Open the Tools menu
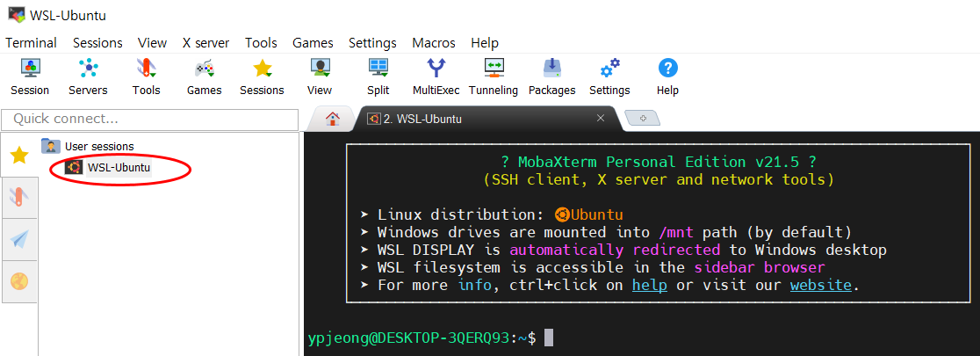The height and width of the screenshot is (356, 980). [x=262, y=43]
